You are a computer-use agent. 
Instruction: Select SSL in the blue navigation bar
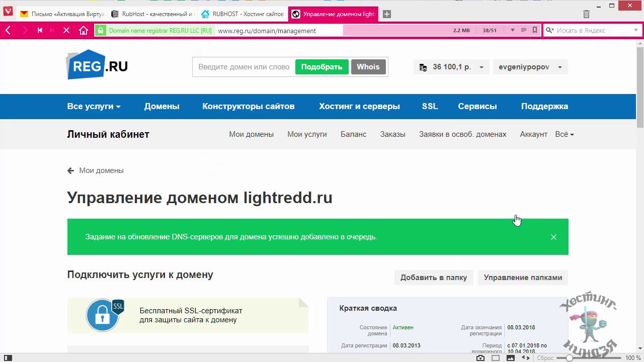point(430,106)
